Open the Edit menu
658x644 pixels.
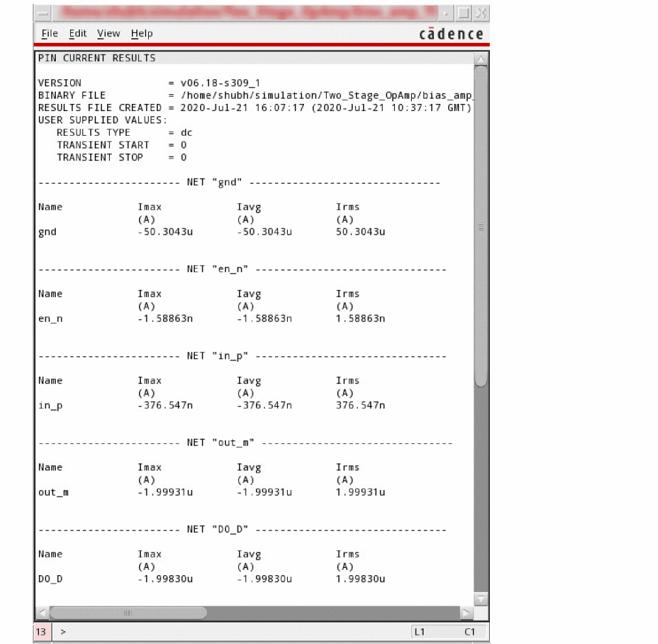point(78,34)
